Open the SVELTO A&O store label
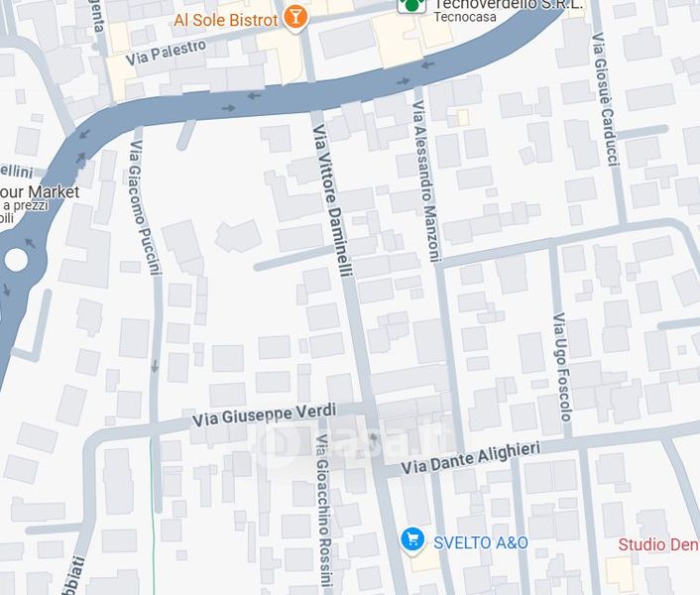 pyautogui.click(x=480, y=542)
